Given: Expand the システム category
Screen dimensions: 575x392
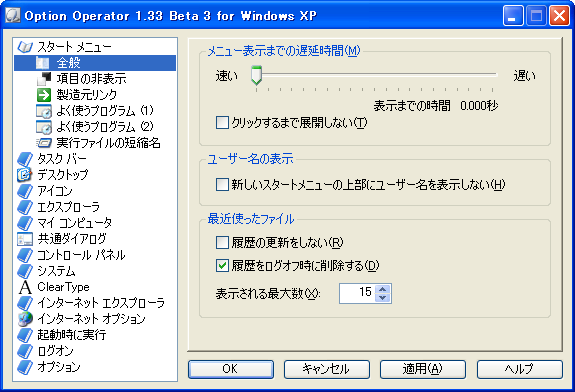Looking at the screenshot, I should (56, 271).
